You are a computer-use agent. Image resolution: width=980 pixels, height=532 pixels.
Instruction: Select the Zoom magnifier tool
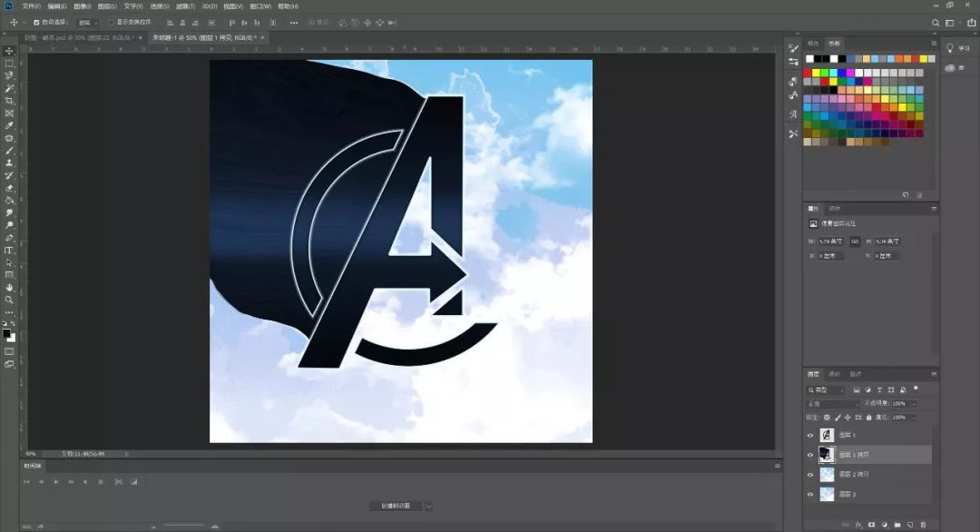(x=9, y=300)
